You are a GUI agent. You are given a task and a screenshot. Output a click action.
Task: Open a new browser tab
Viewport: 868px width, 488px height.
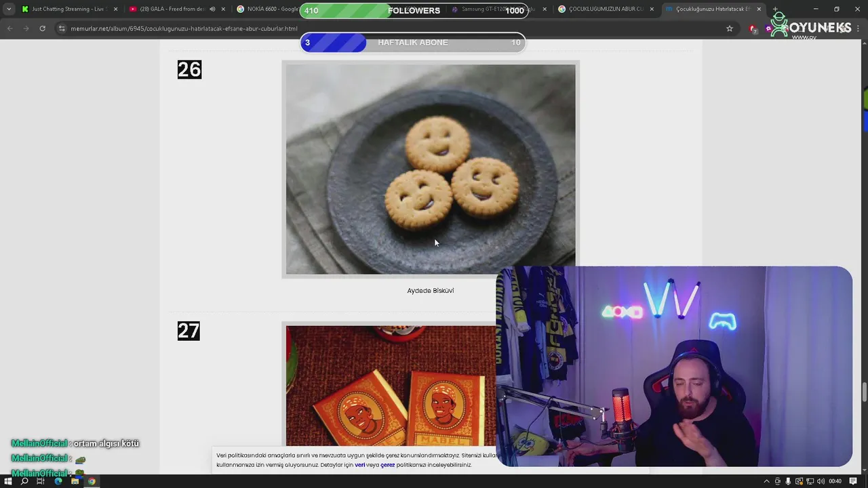(775, 9)
